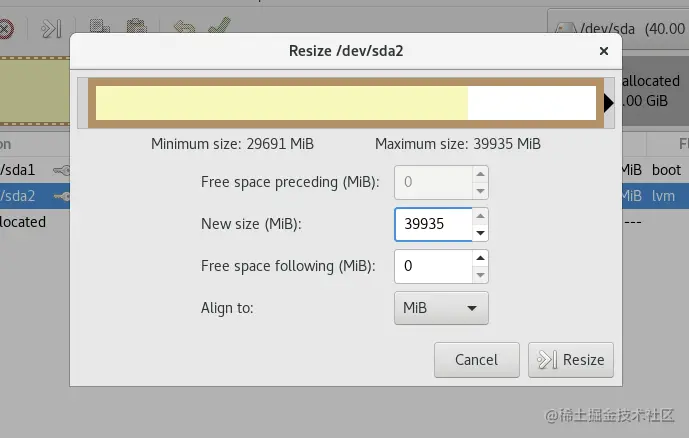The width and height of the screenshot is (689, 438).
Task: Click Free space preceding down arrow
Action: (x=480, y=191)
